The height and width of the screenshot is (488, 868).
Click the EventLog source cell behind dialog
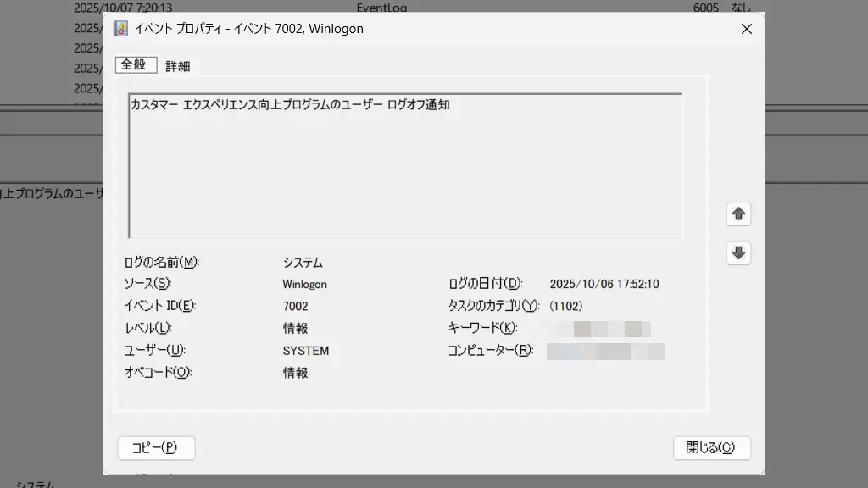tap(381, 8)
